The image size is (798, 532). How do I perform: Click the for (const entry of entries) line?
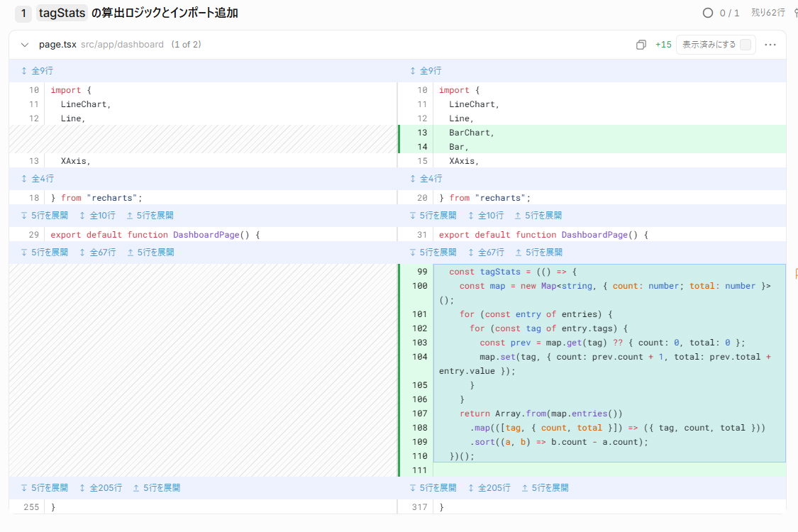pos(536,314)
